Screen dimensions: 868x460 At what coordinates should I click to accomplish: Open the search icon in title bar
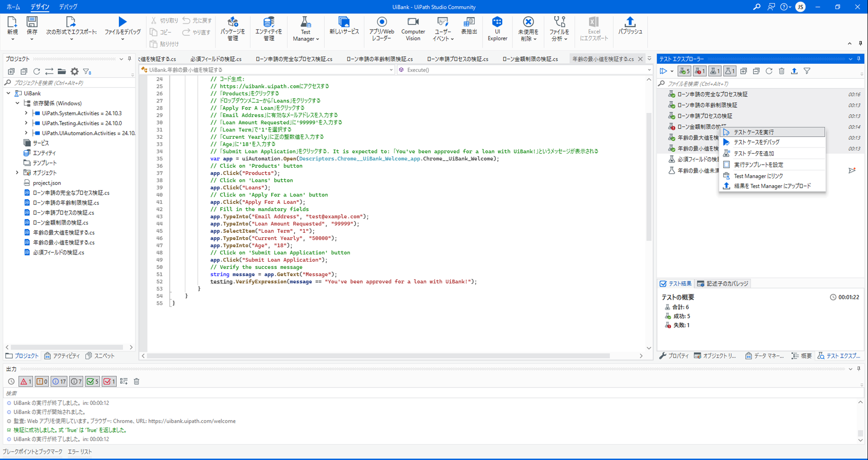click(x=756, y=7)
